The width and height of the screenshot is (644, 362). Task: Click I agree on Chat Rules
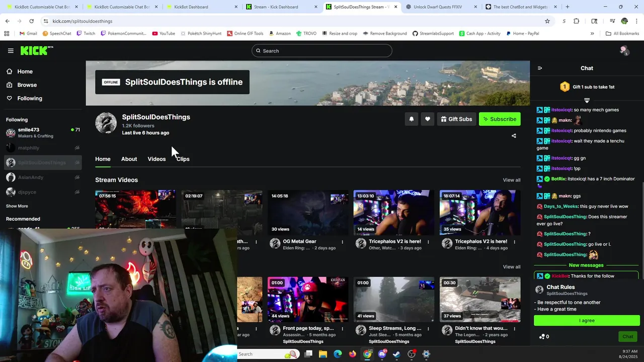click(587, 320)
